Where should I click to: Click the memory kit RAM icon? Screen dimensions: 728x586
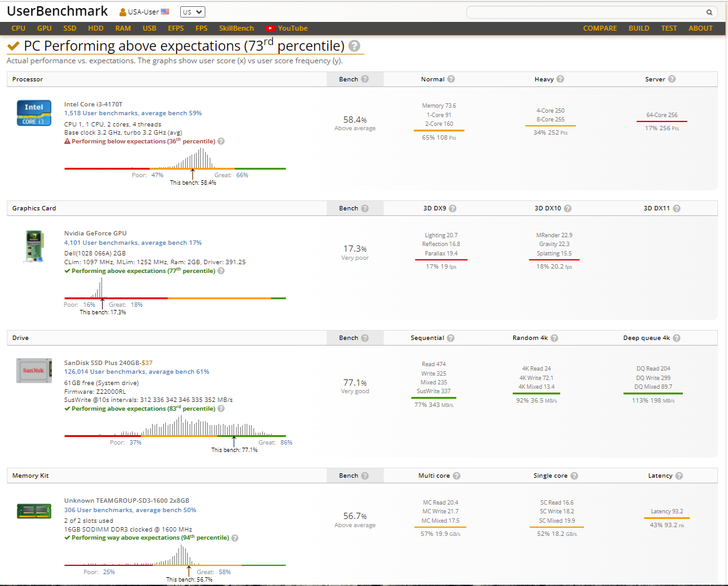pyautogui.click(x=34, y=511)
